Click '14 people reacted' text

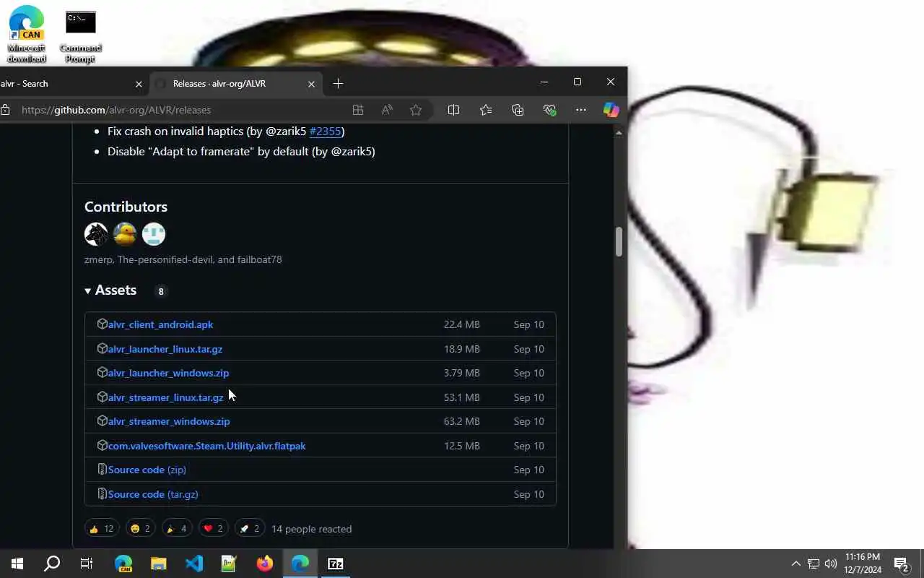312,529
